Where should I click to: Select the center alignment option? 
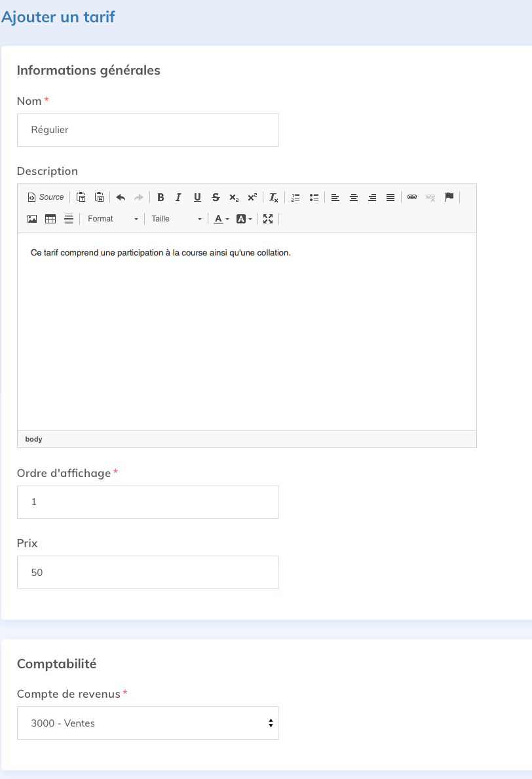tap(353, 197)
